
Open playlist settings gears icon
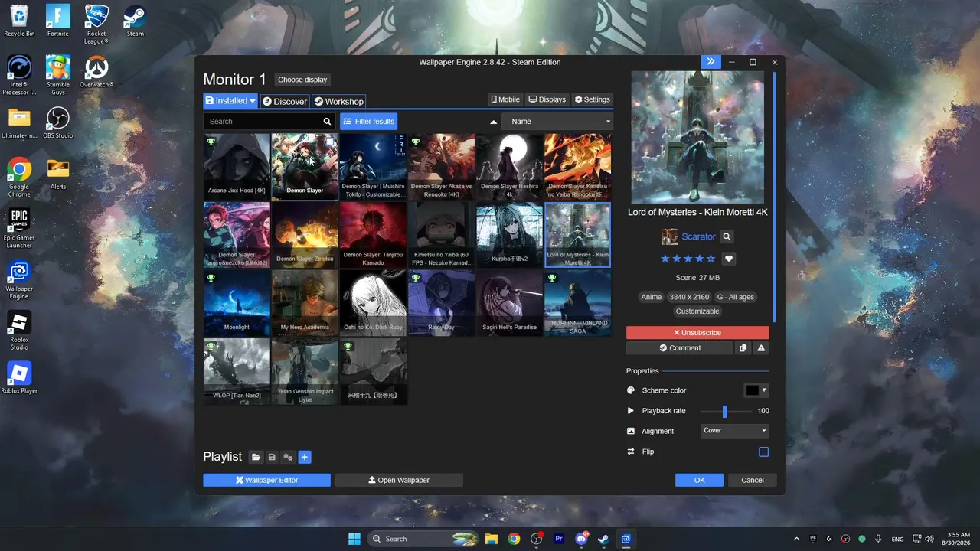coord(288,457)
